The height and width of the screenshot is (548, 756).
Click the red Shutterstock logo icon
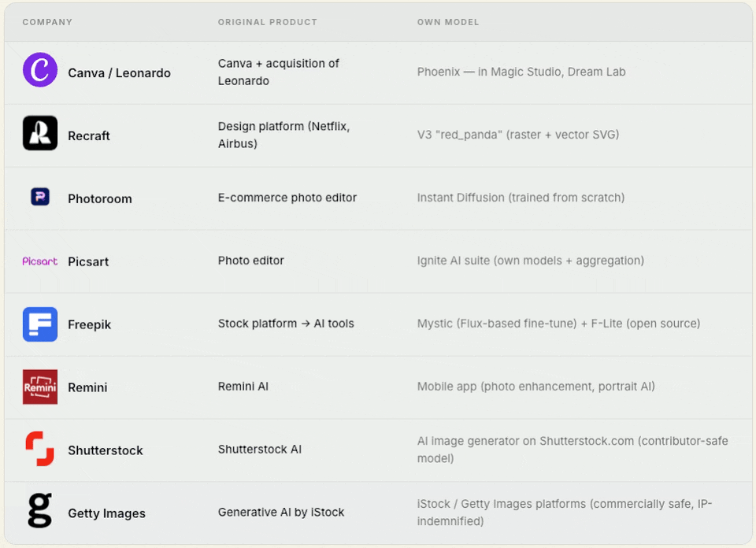pyautogui.click(x=40, y=449)
